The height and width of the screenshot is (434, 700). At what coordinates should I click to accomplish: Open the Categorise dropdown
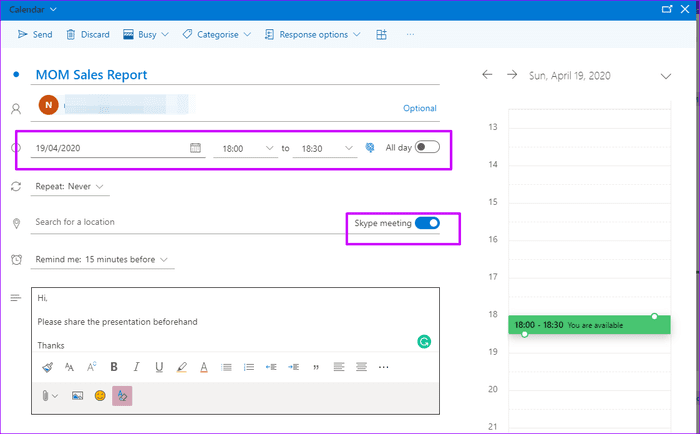pyautogui.click(x=217, y=34)
